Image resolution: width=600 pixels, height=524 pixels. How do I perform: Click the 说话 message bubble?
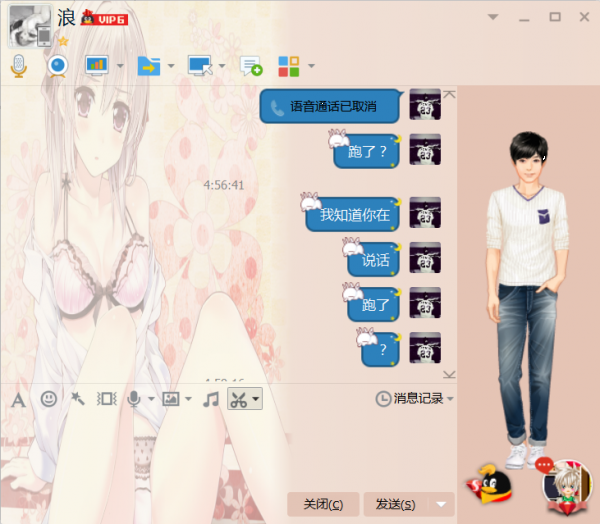click(373, 260)
